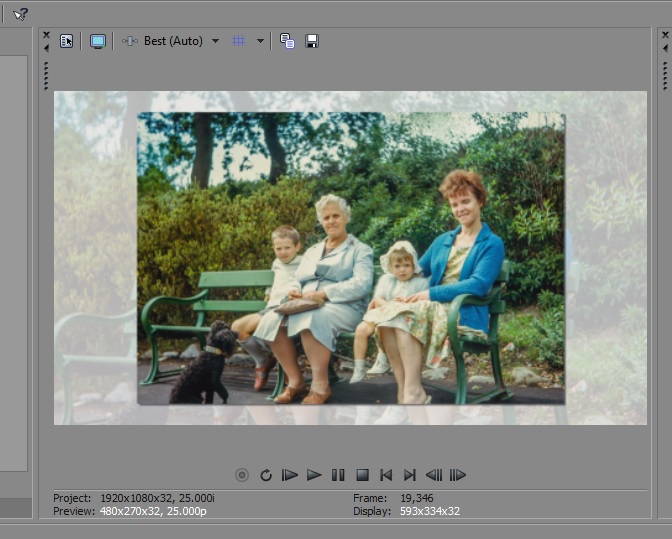Step to next frame
This screenshot has height=539, width=672.
(x=458, y=475)
